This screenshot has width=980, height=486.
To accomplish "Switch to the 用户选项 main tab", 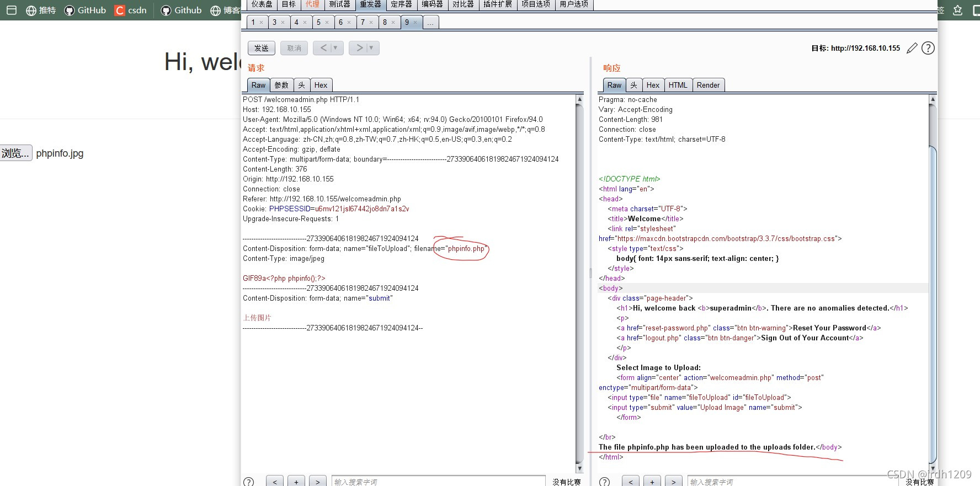I will coord(574,4).
